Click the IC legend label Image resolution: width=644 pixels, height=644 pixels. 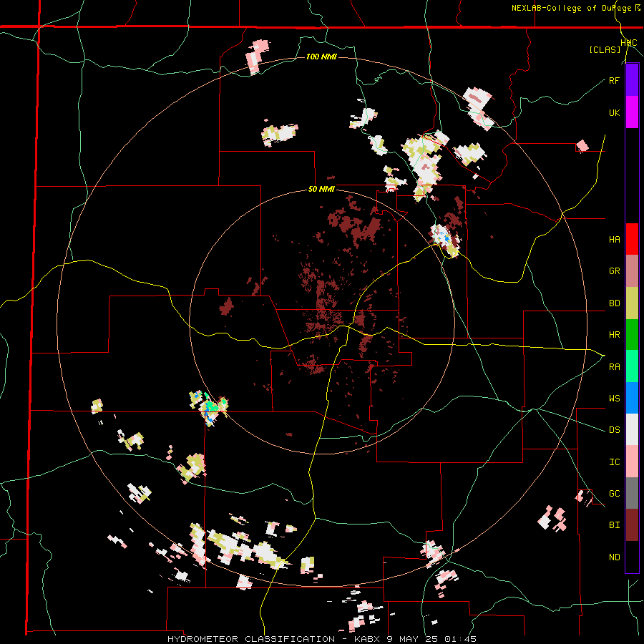(614, 462)
